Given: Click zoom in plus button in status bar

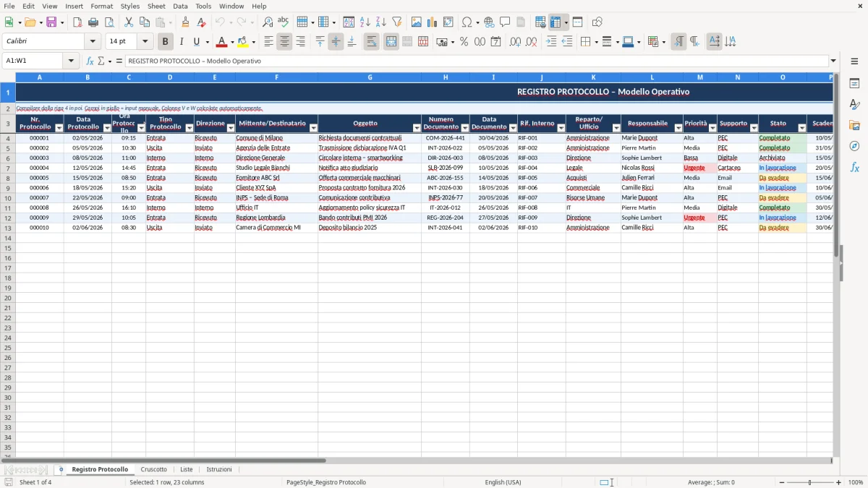Looking at the screenshot, I should click(839, 482).
